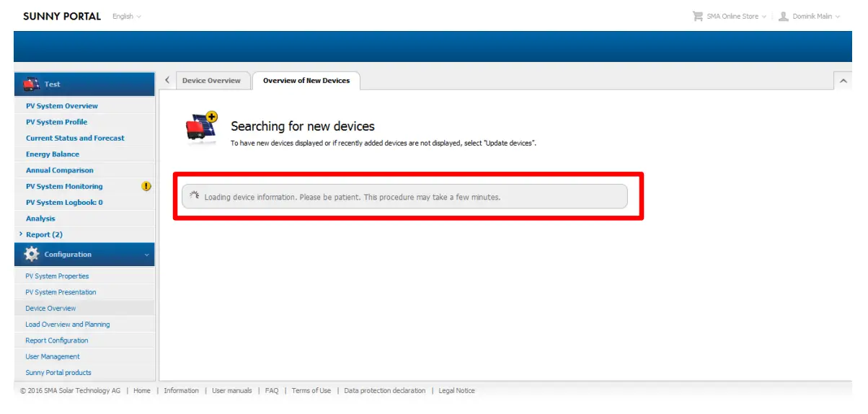Viewport: 868px width, 414px height.
Task: Click the SUNNY PORTAL logo
Action: point(62,16)
